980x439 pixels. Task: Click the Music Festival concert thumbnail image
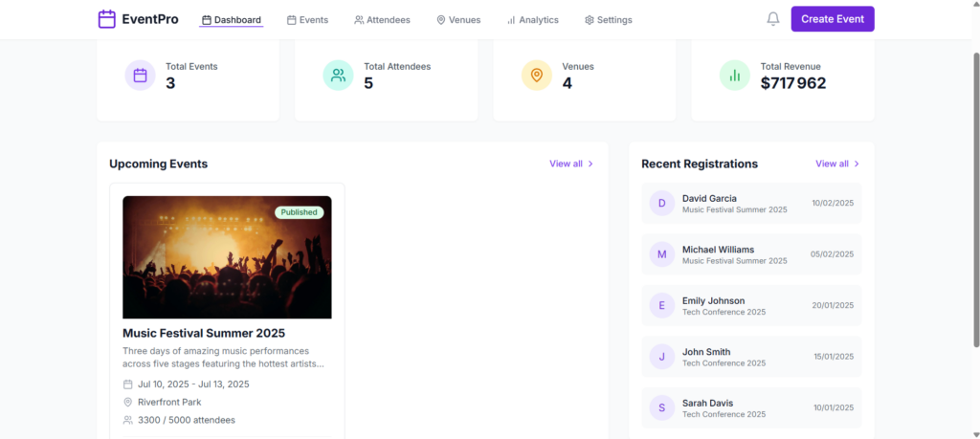pyautogui.click(x=227, y=257)
